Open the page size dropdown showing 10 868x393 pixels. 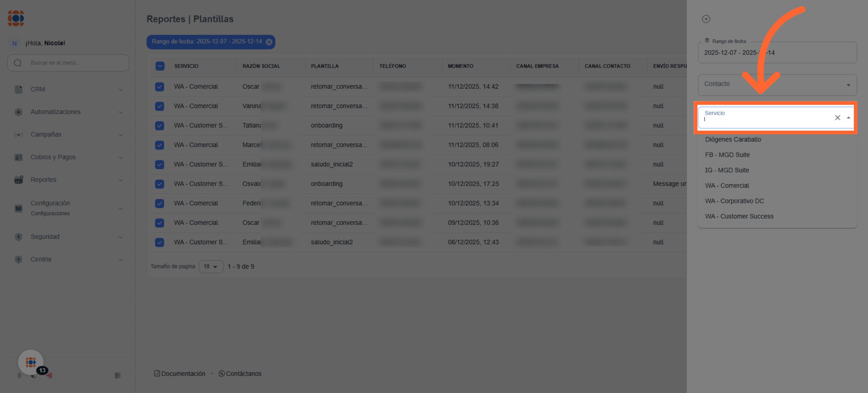coord(211,267)
